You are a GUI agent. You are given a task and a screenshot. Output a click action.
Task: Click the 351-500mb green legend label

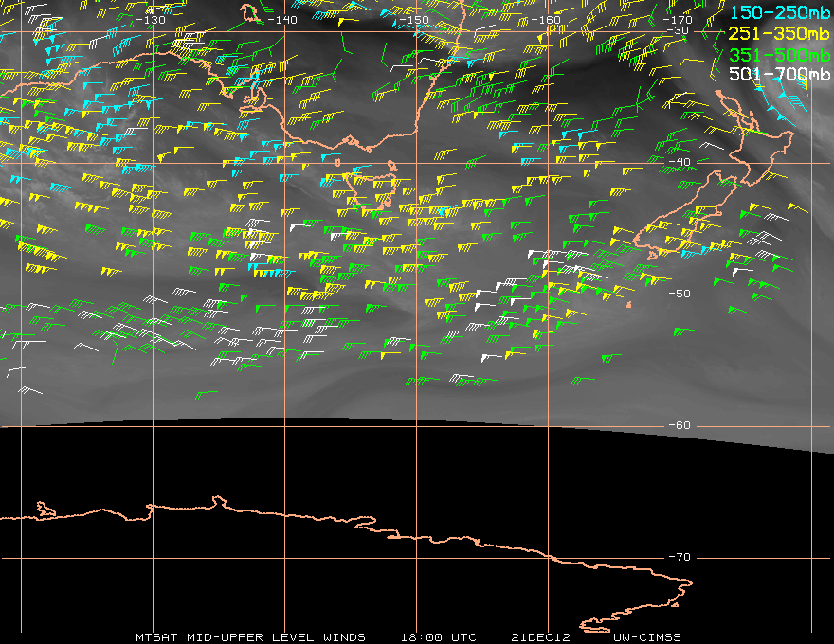(779, 55)
